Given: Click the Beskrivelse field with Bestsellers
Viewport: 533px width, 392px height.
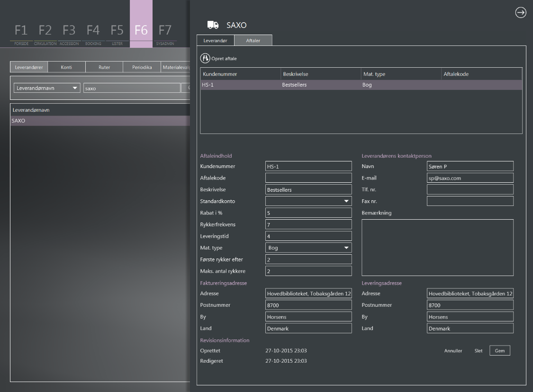Looking at the screenshot, I should (308, 189).
